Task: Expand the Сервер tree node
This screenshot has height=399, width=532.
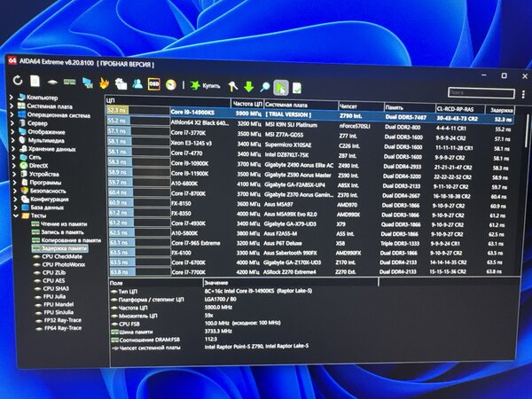Action: 12,123
